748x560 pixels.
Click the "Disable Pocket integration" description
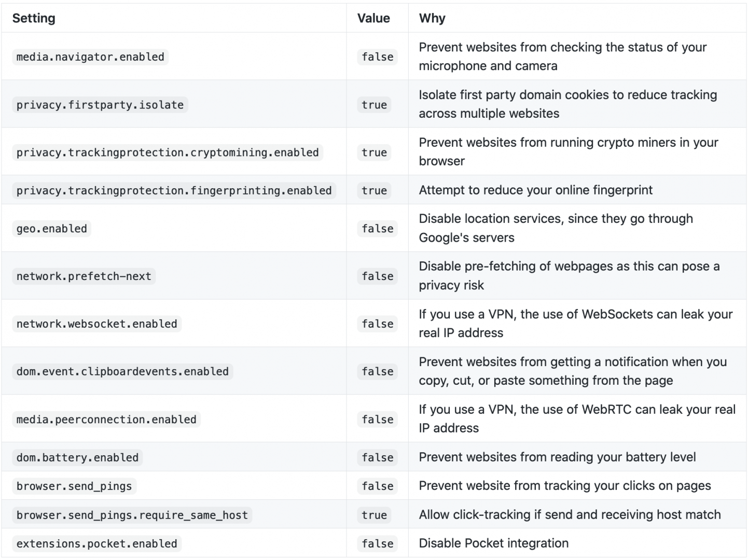pos(493,543)
